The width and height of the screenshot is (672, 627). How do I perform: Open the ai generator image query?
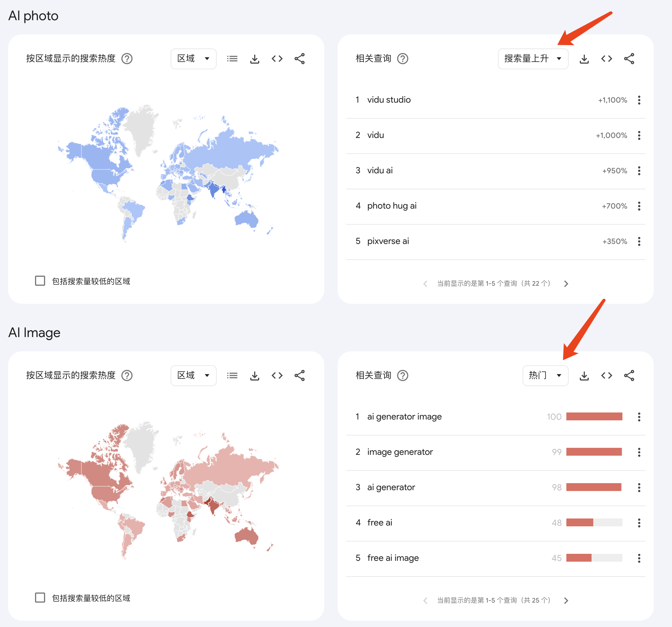click(404, 417)
